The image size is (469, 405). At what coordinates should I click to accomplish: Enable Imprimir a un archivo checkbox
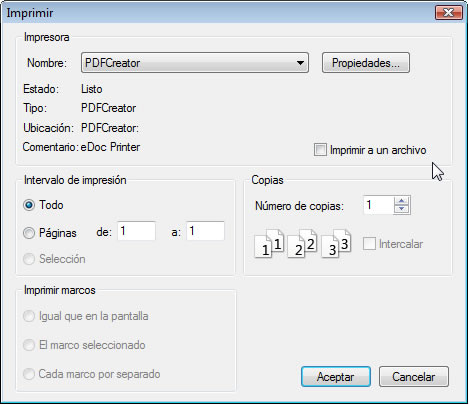320,150
